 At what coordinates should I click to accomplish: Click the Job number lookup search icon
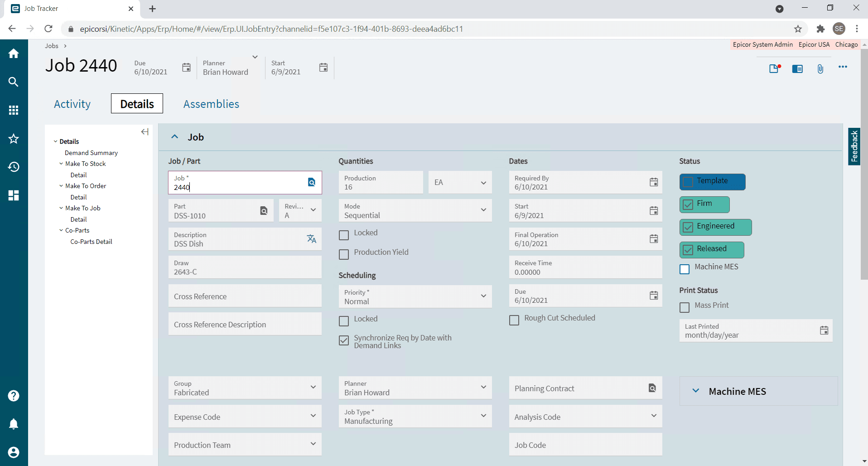pos(312,182)
